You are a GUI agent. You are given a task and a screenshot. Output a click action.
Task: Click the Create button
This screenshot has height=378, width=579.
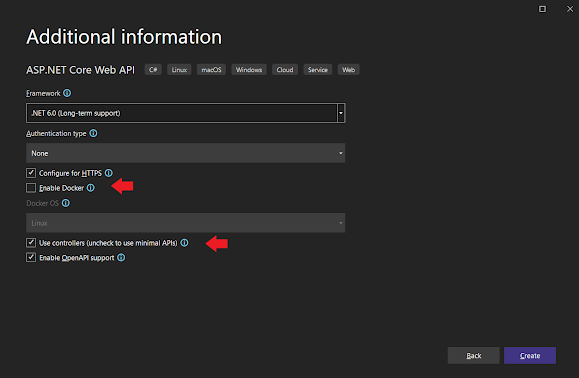click(530, 355)
